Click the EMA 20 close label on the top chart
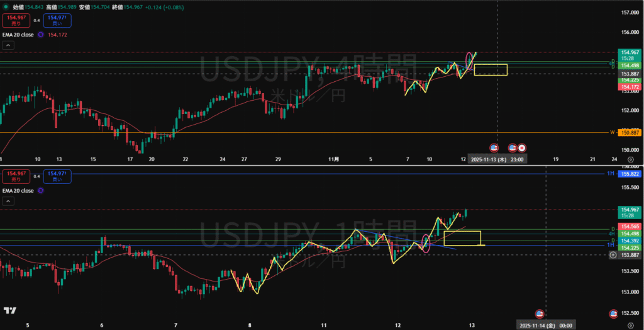 [x=18, y=35]
